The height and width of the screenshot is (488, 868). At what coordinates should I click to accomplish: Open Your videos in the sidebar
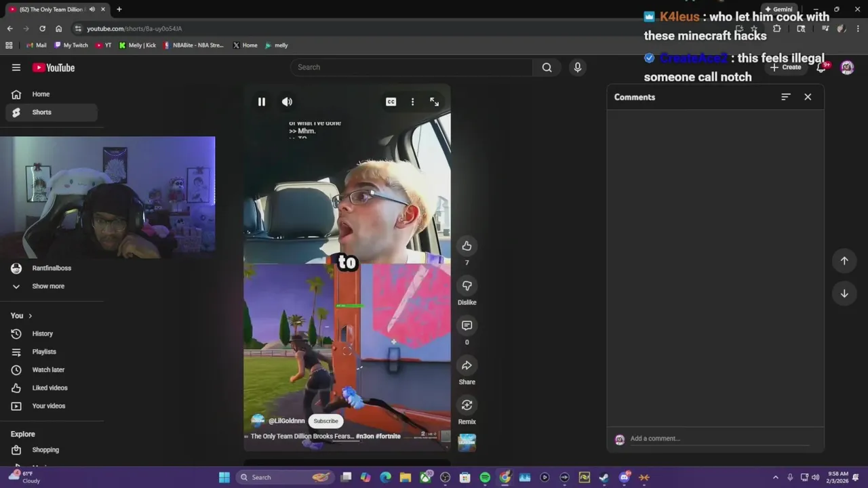[x=51, y=406]
